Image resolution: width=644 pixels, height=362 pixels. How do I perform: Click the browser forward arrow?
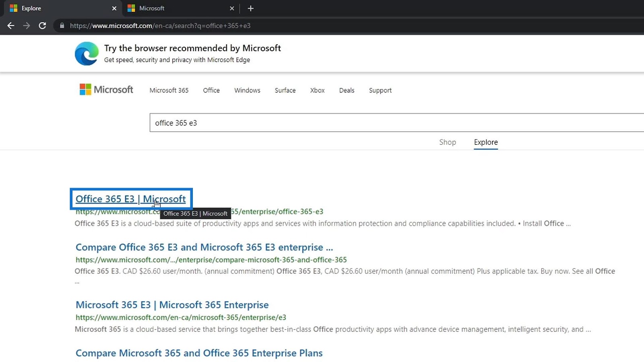27,26
